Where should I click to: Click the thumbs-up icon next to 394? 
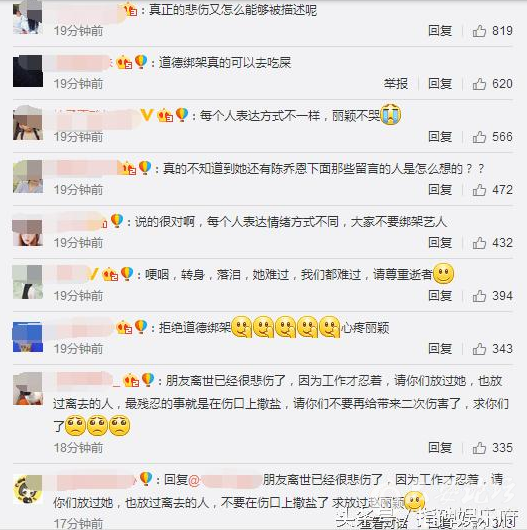[479, 296]
